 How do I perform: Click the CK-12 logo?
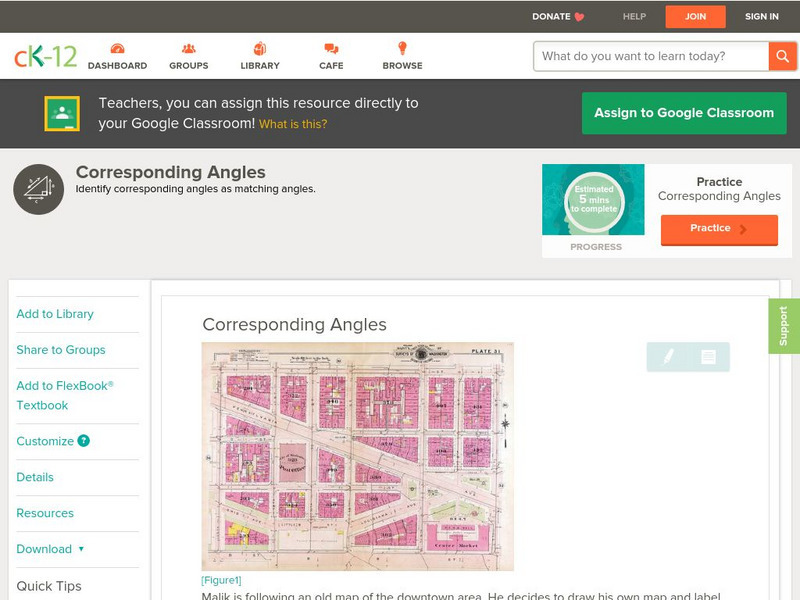(45, 56)
